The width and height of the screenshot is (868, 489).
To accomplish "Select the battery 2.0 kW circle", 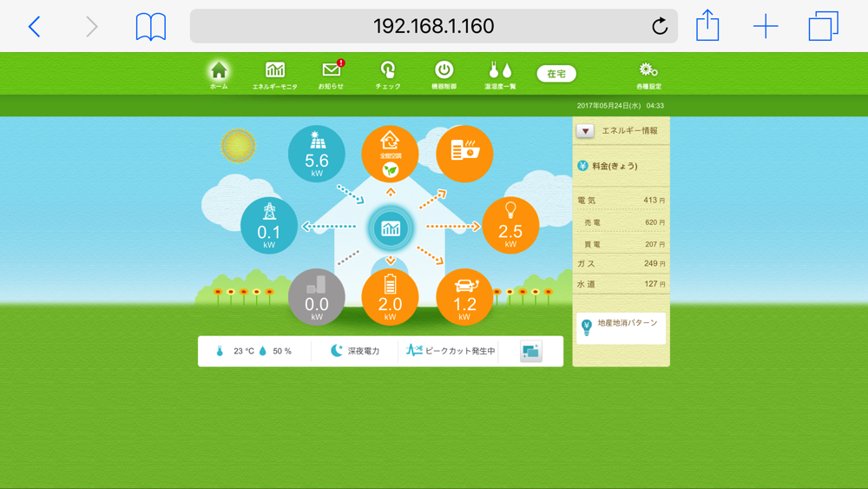I will tap(391, 297).
